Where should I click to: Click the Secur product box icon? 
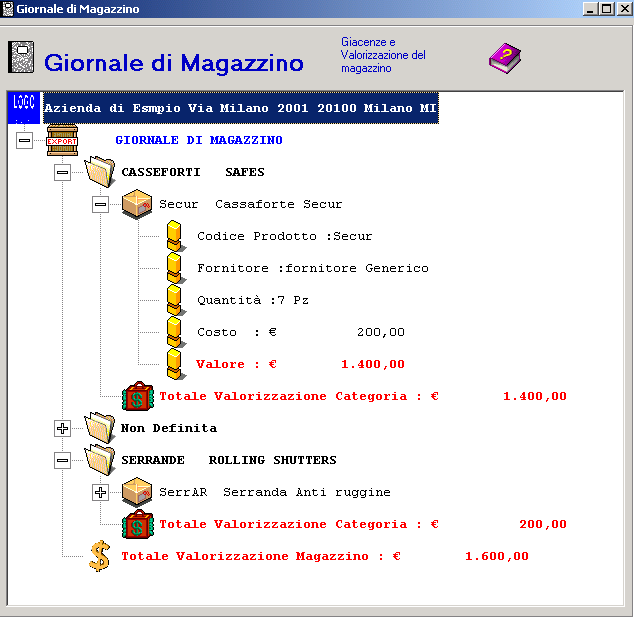137,204
